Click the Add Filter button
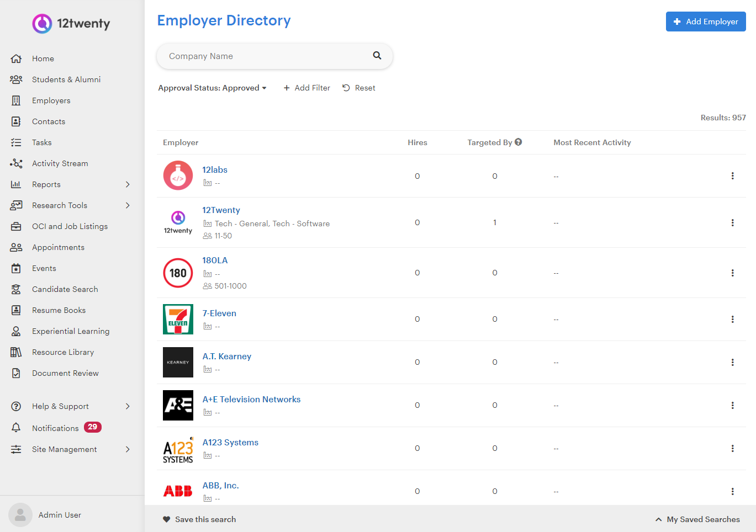Viewport: 756px width, 532px height. pos(307,88)
